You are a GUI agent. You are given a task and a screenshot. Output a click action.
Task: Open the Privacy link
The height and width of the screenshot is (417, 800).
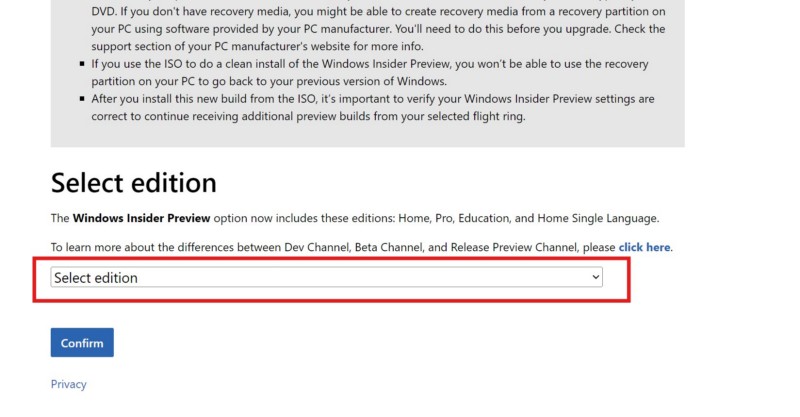[x=68, y=384]
